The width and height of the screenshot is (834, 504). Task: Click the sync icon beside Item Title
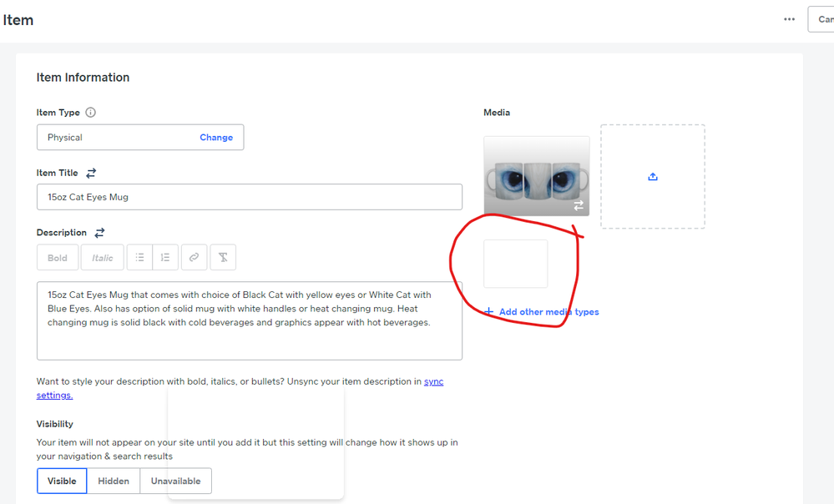point(92,173)
